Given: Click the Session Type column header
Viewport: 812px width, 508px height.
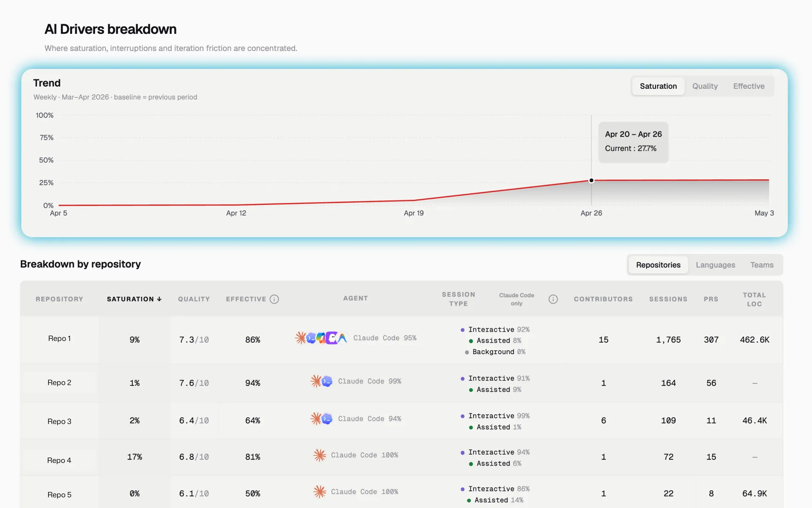Looking at the screenshot, I should (458, 299).
